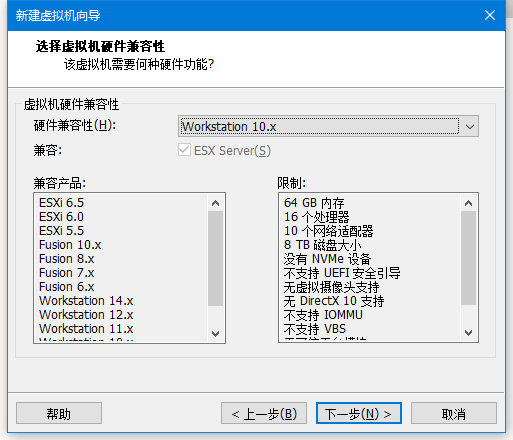
Task: Click down arrow of compatible products list
Action: click(216, 333)
